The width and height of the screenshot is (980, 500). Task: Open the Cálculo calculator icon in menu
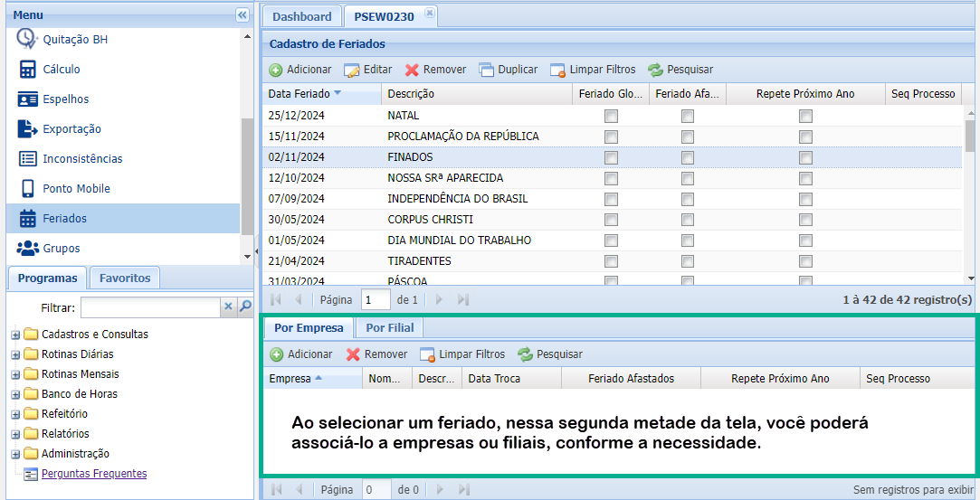click(27, 70)
